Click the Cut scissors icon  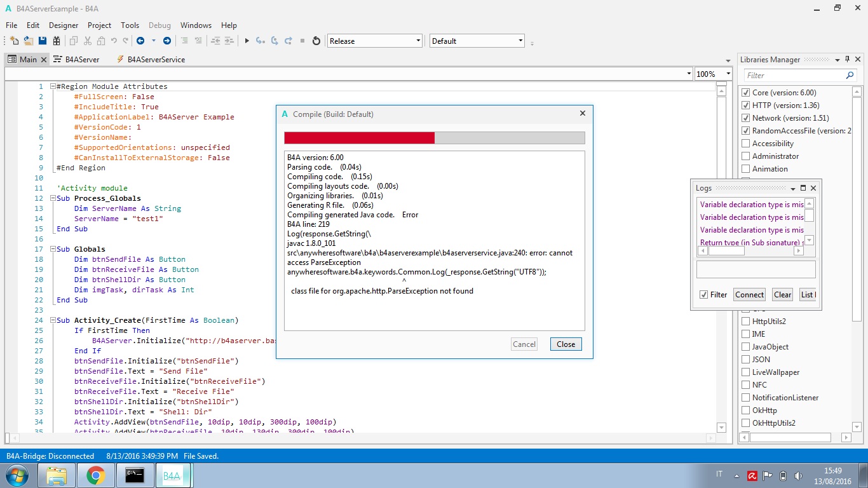pos(87,41)
